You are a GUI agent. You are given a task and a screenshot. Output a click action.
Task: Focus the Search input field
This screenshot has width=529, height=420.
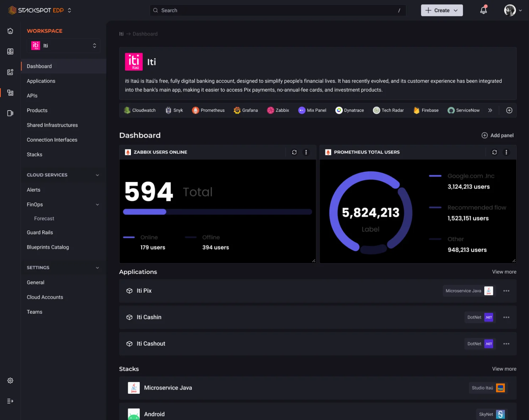[x=278, y=10]
